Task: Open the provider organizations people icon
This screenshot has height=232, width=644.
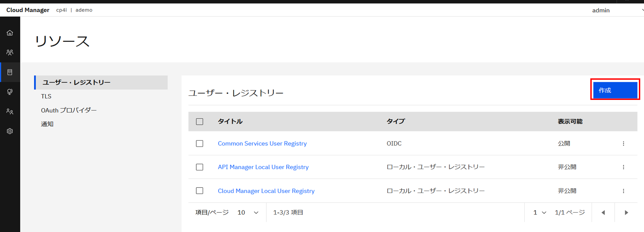Action: click(10, 52)
